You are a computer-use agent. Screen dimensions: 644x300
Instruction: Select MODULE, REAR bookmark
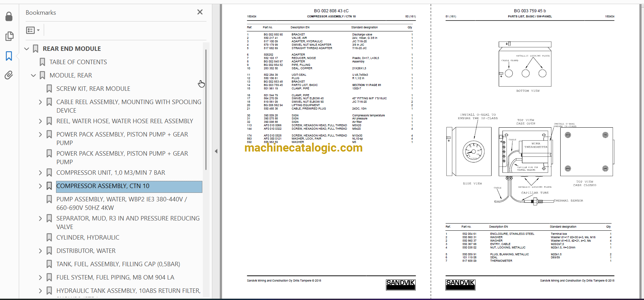coord(71,75)
